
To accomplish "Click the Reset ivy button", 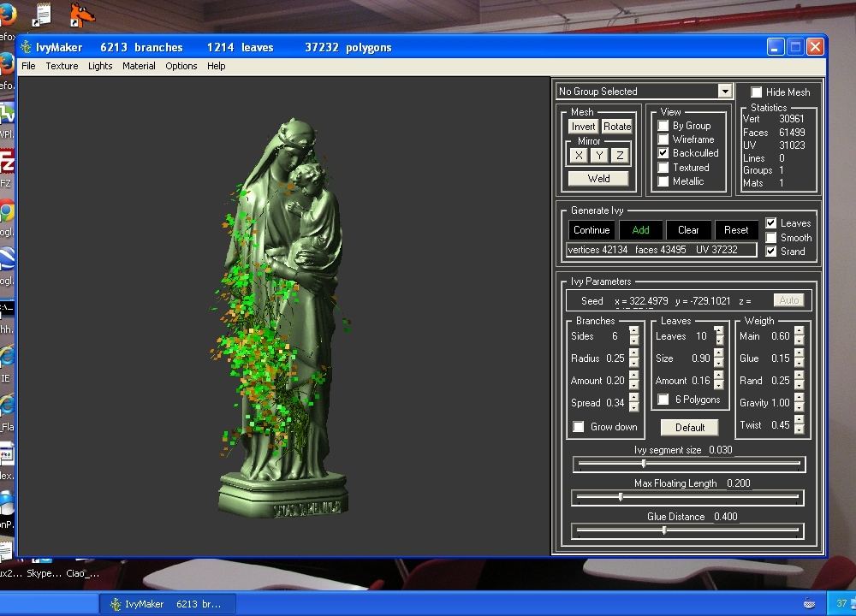I will pos(736,230).
